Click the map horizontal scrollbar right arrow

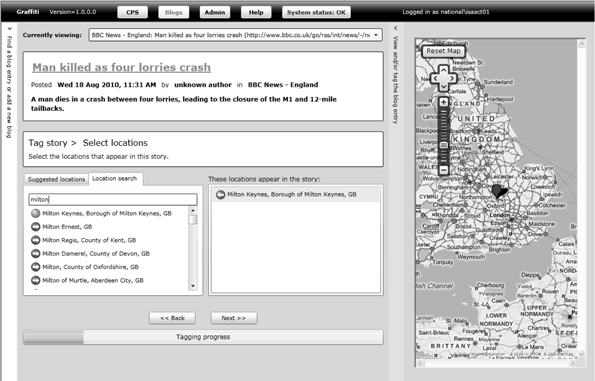[572, 363]
